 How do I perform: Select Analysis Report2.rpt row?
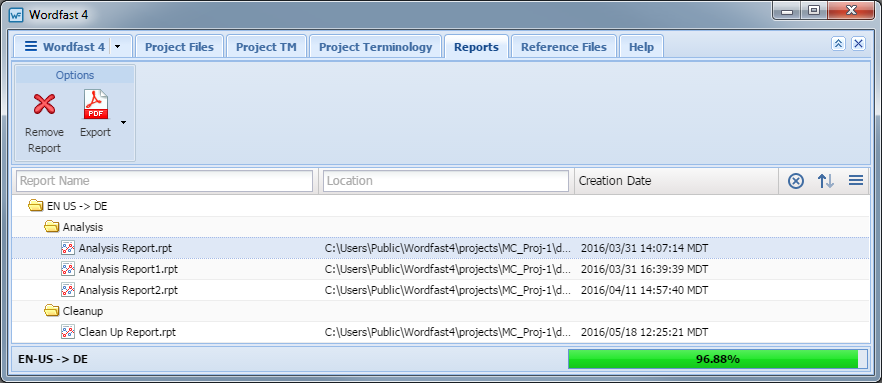(440, 290)
